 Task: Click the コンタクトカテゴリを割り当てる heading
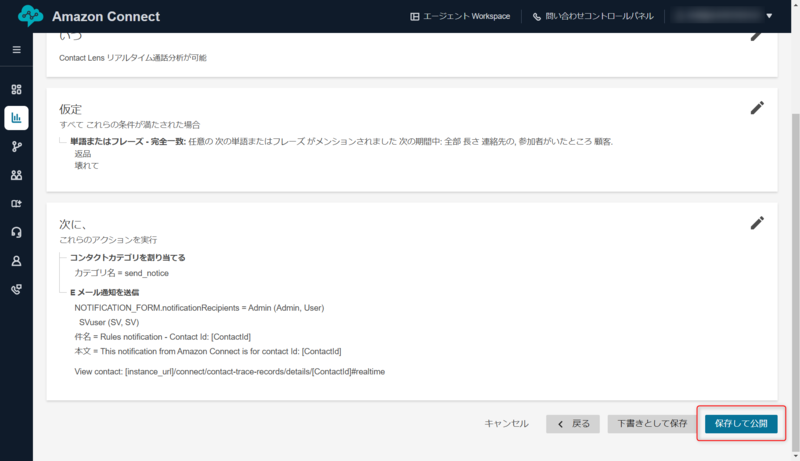pos(128,258)
